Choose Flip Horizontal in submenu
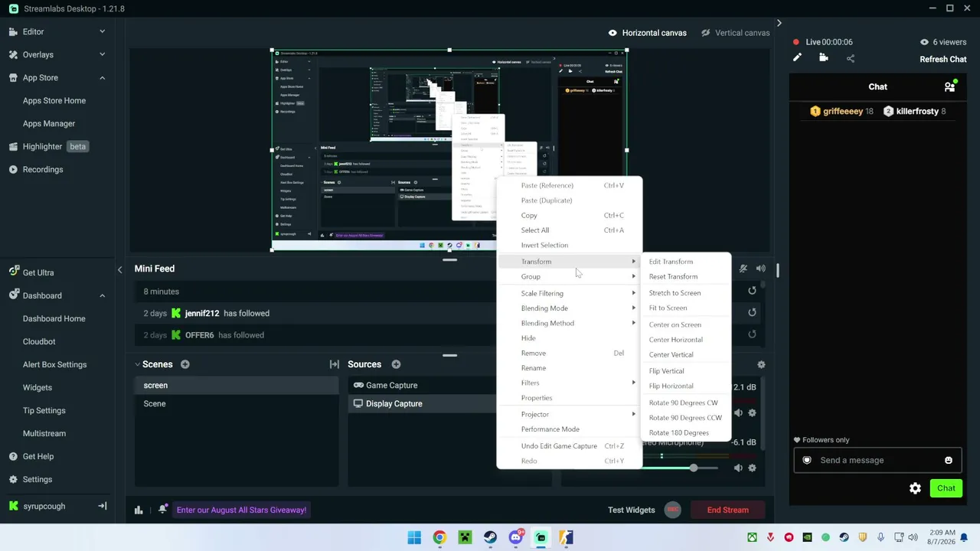The width and height of the screenshot is (980, 551). tap(684, 386)
